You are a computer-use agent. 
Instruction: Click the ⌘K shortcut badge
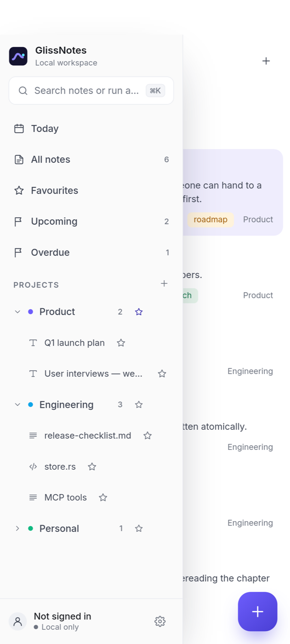point(155,91)
